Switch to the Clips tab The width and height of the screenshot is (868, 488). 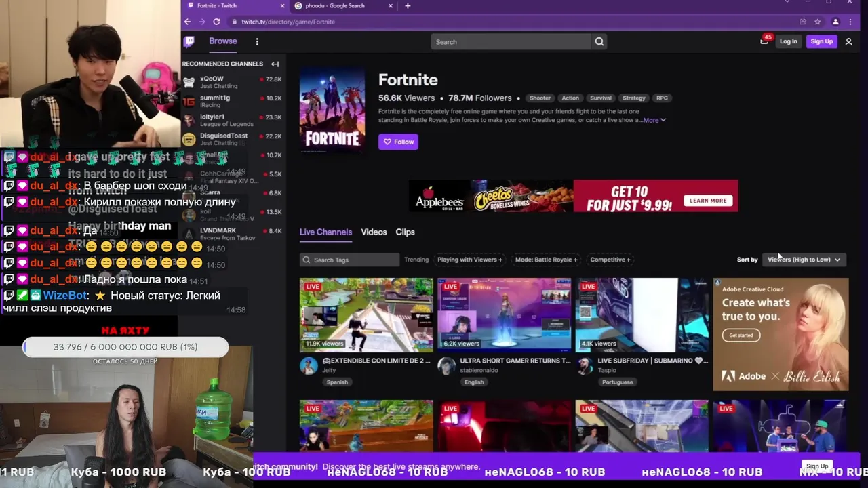click(405, 232)
